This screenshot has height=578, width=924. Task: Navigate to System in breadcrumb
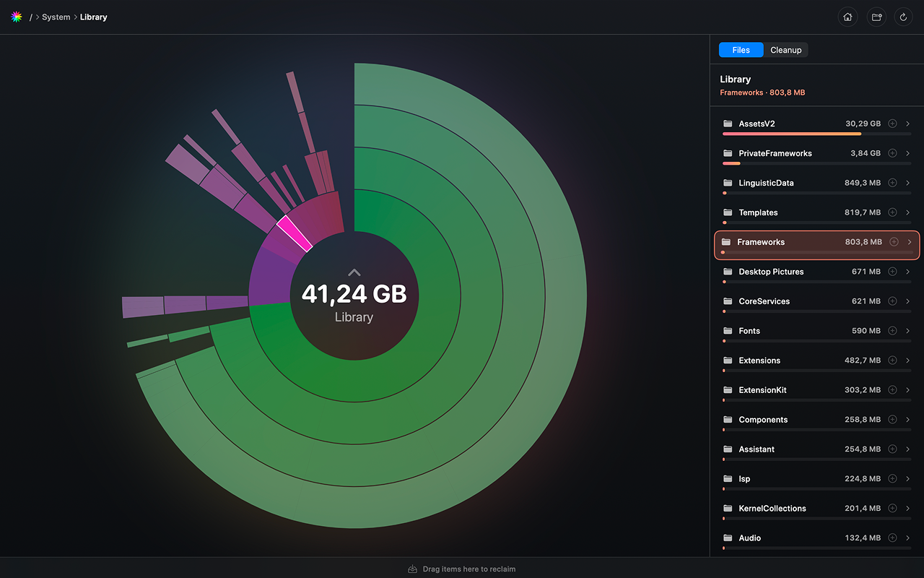(56, 17)
